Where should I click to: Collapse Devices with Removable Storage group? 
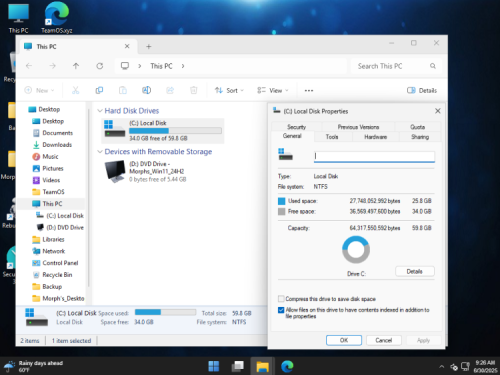(100, 152)
